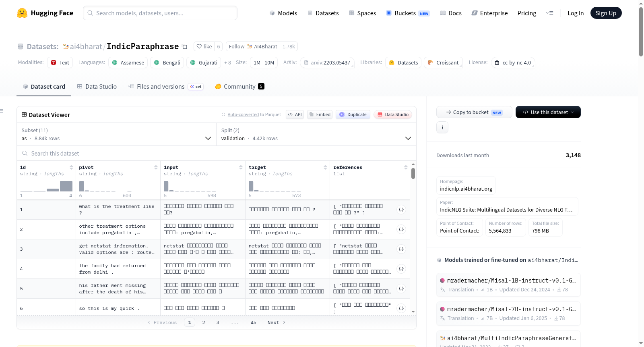644x347 pixels.
Task: Jump to page 45 of the viewer
Action: pyautogui.click(x=253, y=322)
